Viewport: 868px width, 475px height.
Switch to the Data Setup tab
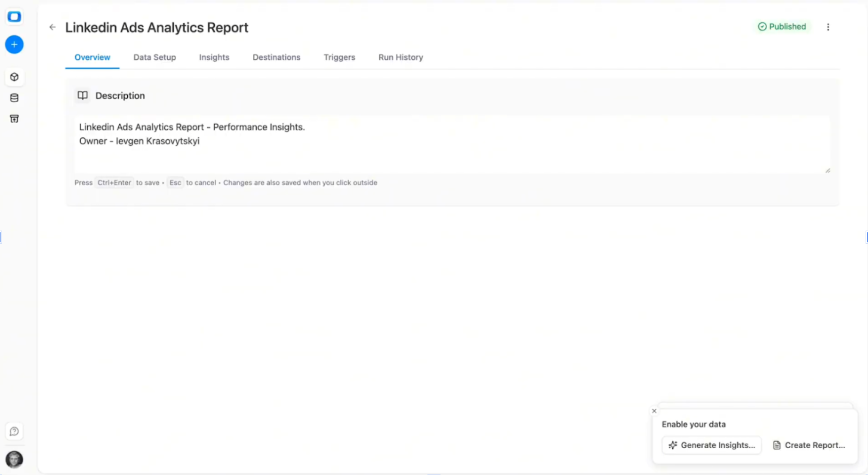155,57
